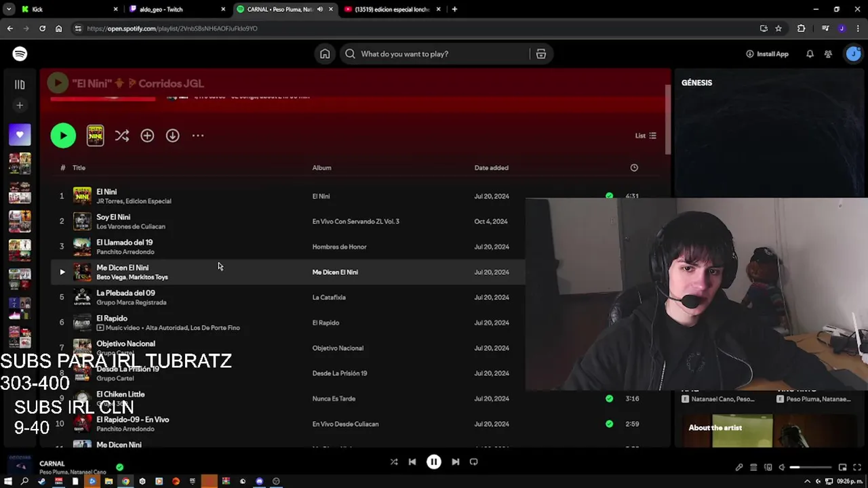Open the Browse icon in search bar
The image size is (868, 488).
pos(541,54)
